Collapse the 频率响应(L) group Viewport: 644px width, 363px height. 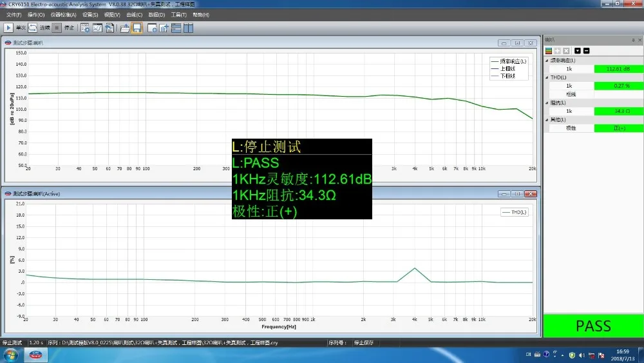547,61
